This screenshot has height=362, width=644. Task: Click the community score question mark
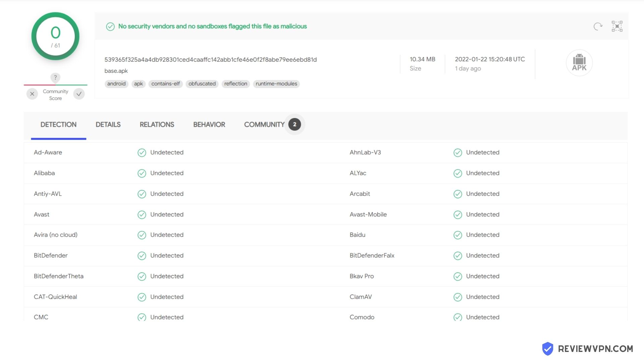click(55, 77)
